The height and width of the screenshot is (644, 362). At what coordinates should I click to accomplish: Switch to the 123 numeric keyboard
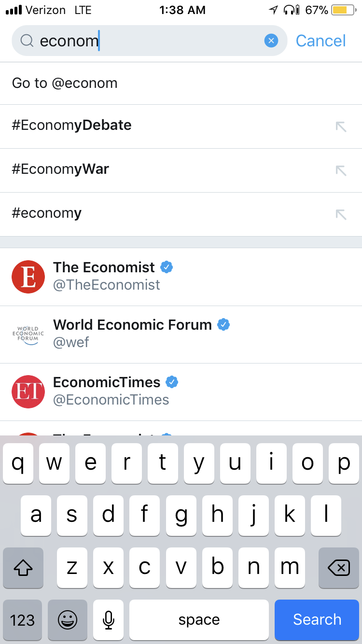[x=22, y=620]
